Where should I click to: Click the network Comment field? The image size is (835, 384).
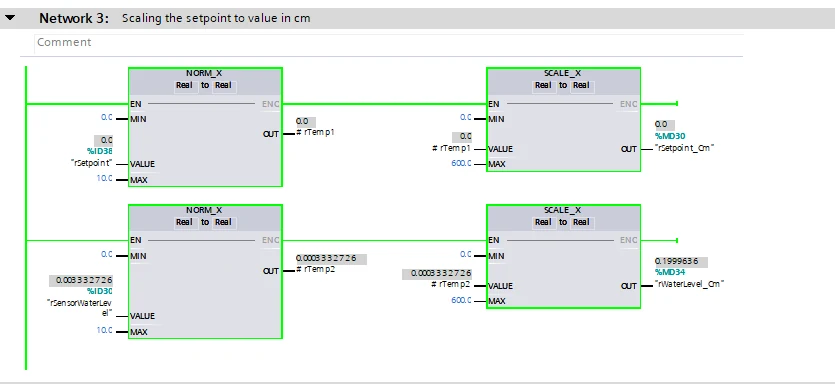click(x=389, y=43)
